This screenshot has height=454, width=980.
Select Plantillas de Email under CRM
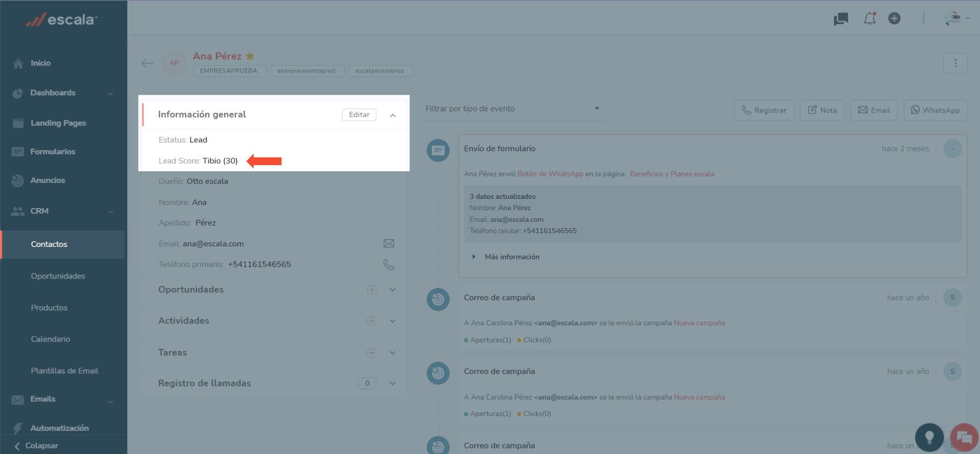coord(64,371)
